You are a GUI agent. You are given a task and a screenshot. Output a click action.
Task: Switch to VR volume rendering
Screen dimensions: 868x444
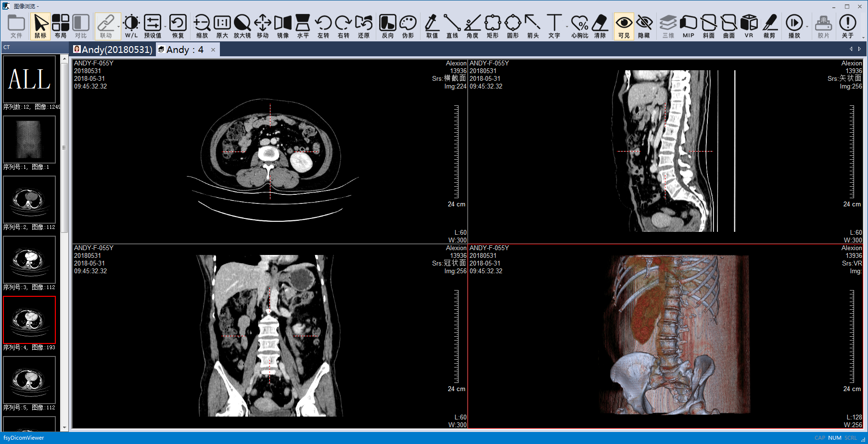(749, 26)
